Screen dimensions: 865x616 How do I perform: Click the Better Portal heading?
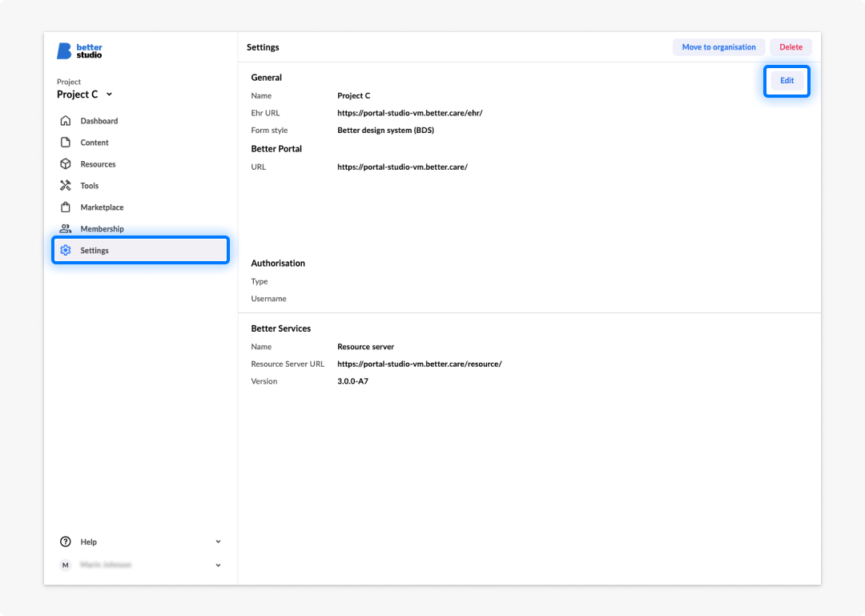tap(276, 148)
